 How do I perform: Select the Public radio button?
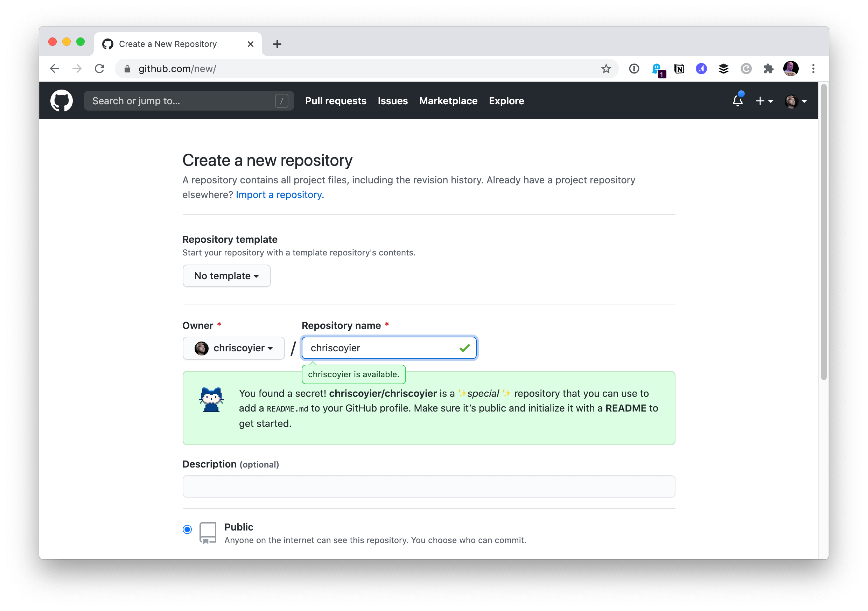pyautogui.click(x=187, y=528)
